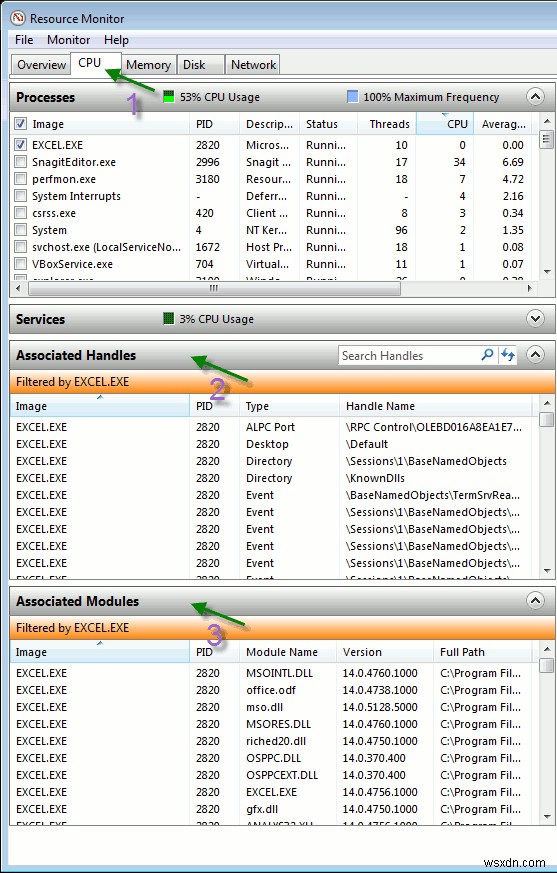Sort processes by the PID column header
Screen dimensions: 557x873
(x=214, y=124)
